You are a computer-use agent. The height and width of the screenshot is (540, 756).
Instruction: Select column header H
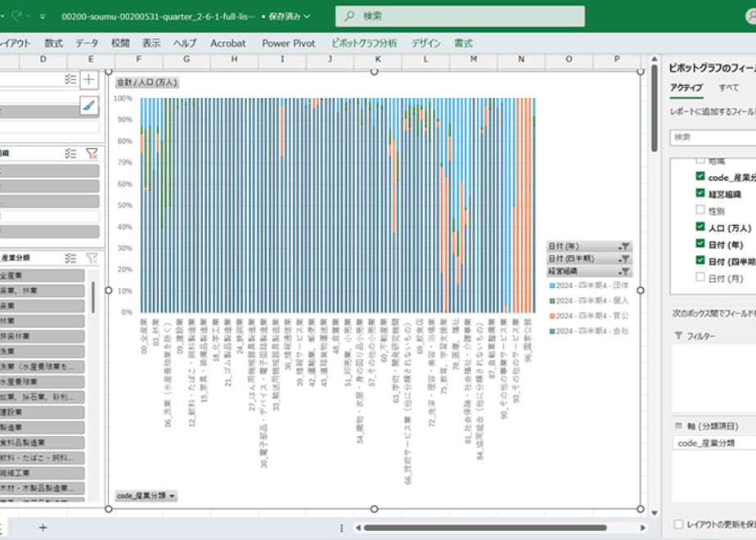pos(234,59)
